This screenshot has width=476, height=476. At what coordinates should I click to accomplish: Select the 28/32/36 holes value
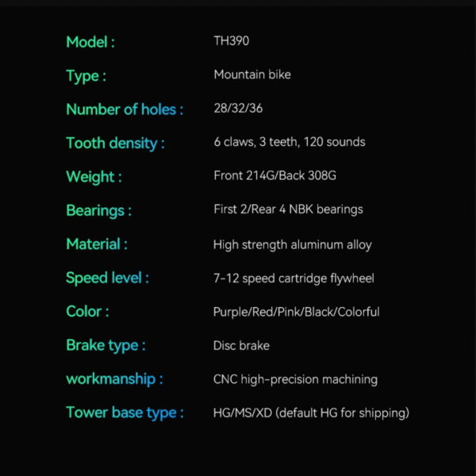click(x=238, y=109)
